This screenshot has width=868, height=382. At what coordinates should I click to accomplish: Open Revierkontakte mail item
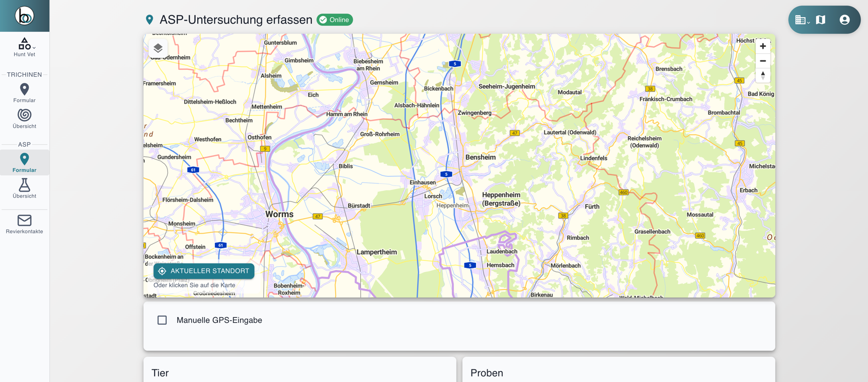click(x=24, y=224)
